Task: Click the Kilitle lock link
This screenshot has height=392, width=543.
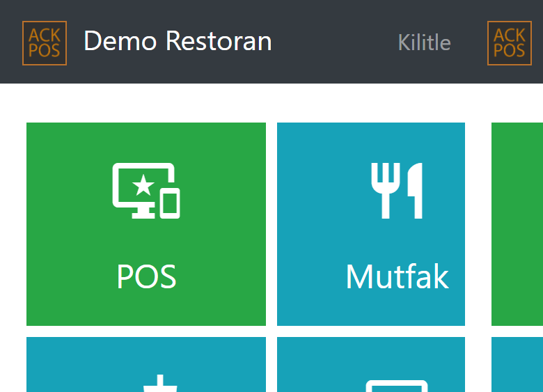Action: point(424,42)
